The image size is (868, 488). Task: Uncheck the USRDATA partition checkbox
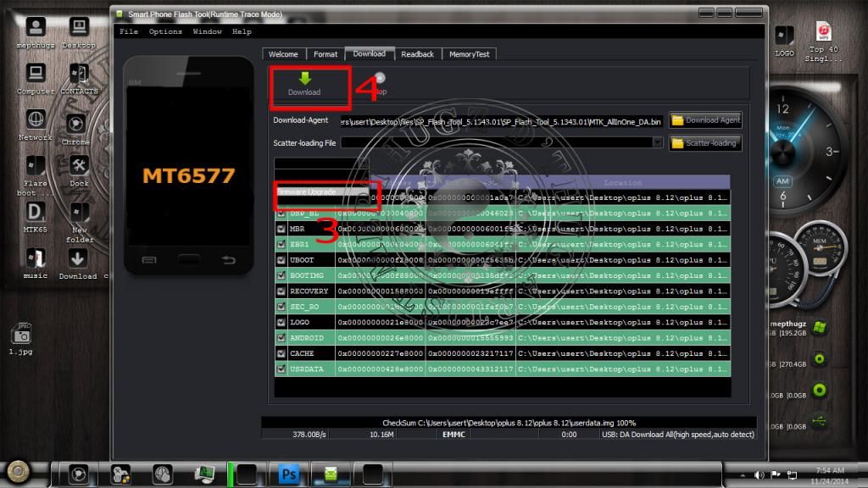click(281, 369)
